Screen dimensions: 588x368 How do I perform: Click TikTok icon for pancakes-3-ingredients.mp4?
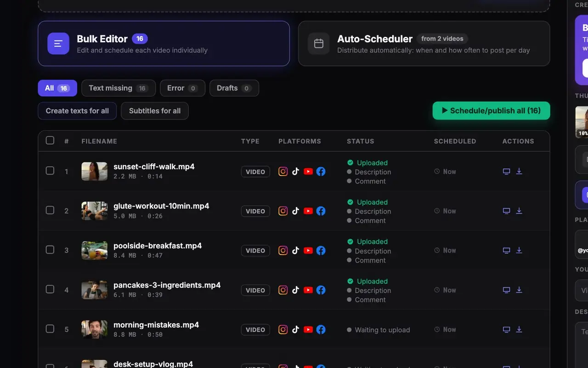(x=295, y=290)
